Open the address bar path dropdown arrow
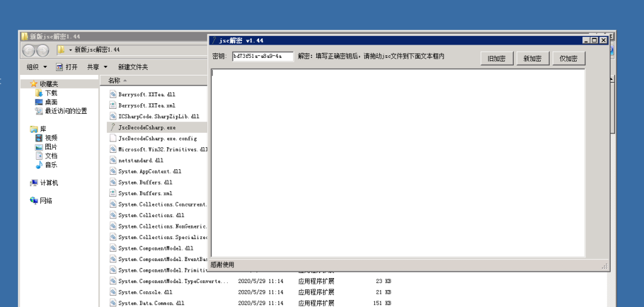The width and height of the screenshot is (644, 307). coord(70,50)
